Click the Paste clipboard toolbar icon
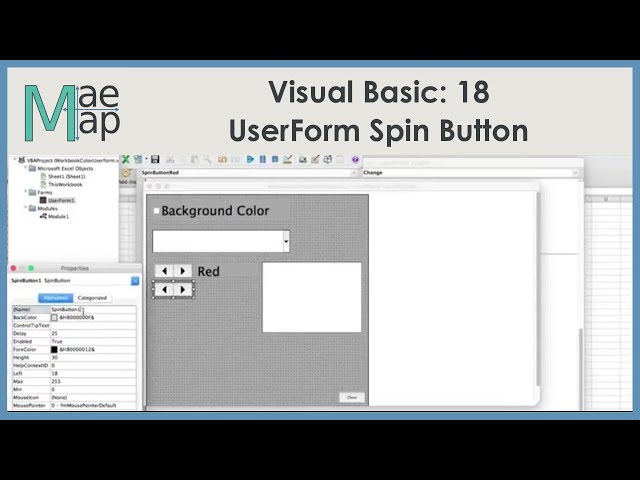The height and width of the screenshot is (480, 640). pyautogui.click(x=195, y=160)
